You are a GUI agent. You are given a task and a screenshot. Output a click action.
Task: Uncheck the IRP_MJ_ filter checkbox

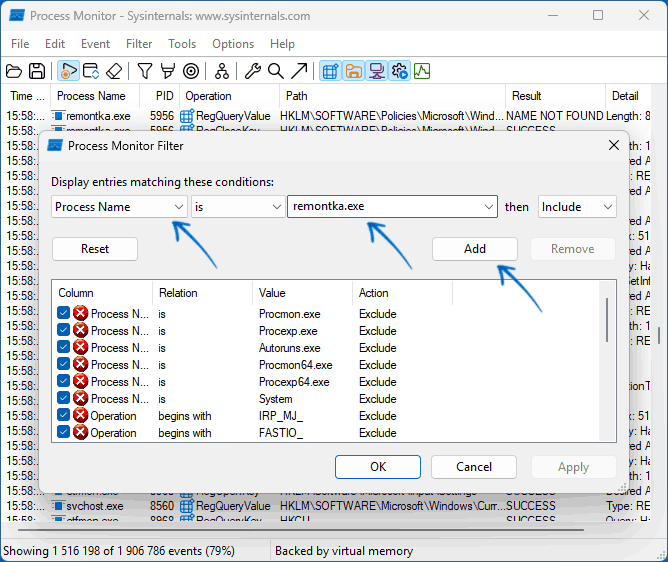(x=63, y=415)
